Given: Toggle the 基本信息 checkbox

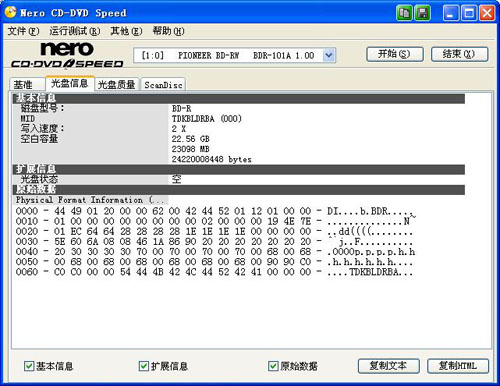Looking at the screenshot, I should click(x=29, y=366).
